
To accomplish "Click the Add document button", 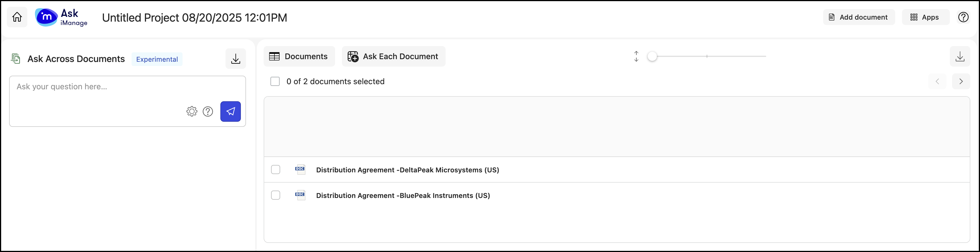I will [x=859, y=17].
